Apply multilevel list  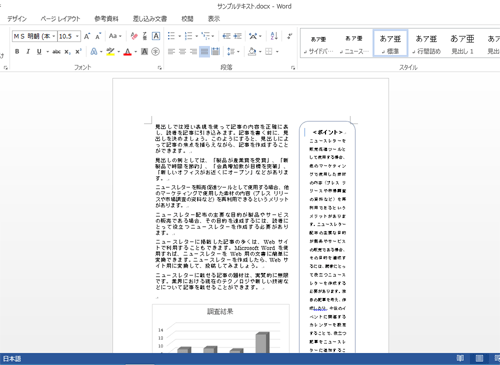click(x=205, y=36)
